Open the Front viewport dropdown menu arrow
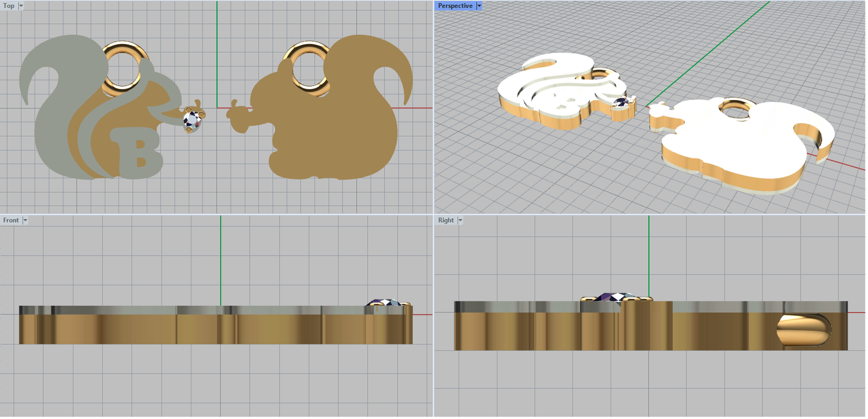Image resolution: width=868 pixels, height=419 pixels. 25,220
